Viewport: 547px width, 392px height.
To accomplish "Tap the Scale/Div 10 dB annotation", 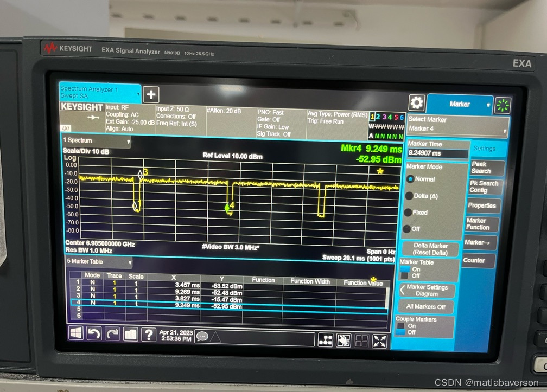I will pos(86,151).
